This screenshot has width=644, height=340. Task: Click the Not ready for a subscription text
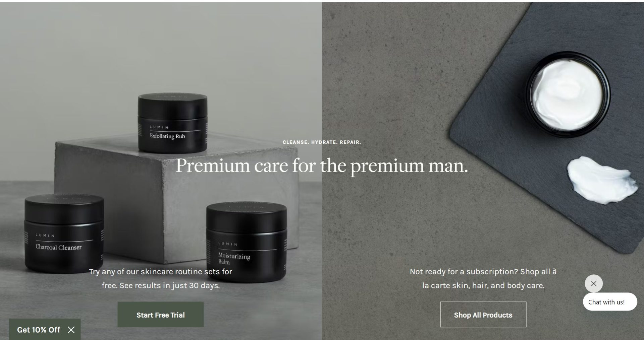coord(483,278)
